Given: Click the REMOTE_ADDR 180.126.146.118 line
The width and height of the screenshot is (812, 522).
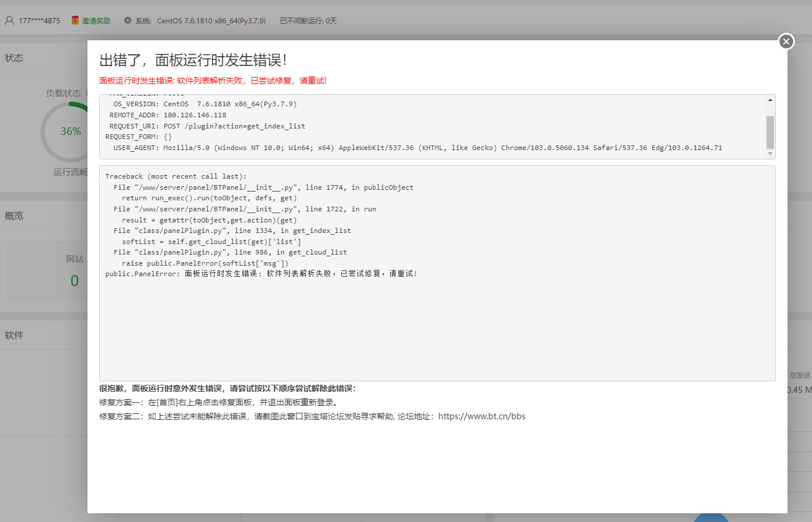Looking at the screenshot, I should tap(168, 115).
